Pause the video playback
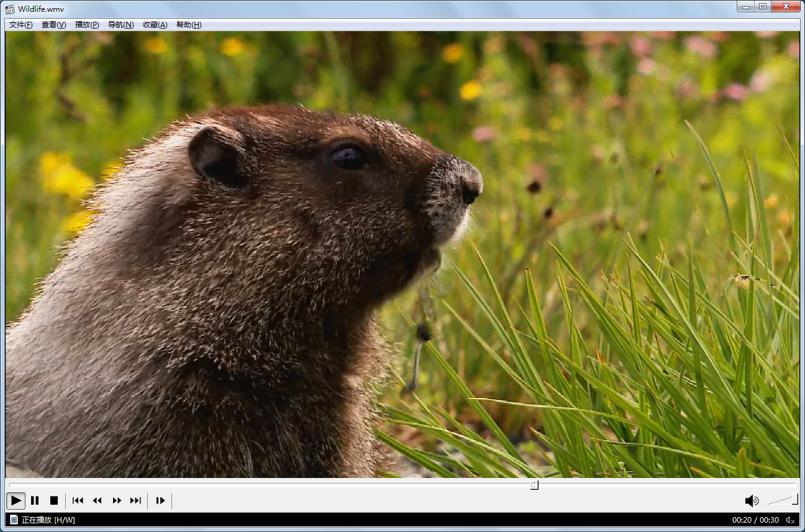Screen dimensions: 805x532 click(x=35, y=500)
